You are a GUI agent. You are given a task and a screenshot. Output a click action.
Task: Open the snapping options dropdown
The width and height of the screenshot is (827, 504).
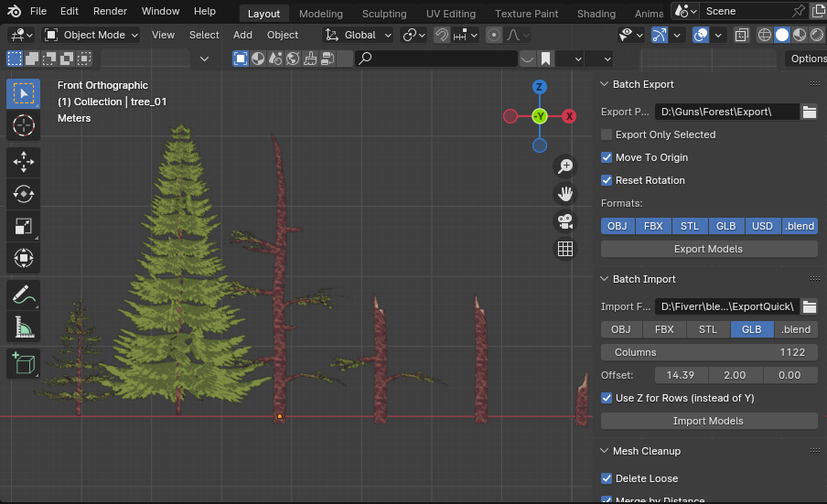pyautogui.click(x=465, y=35)
